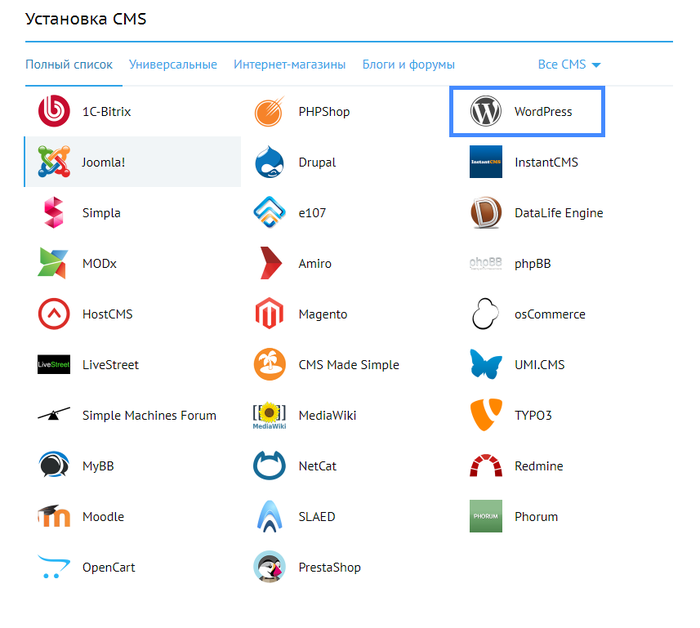Image resolution: width=700 pixels, height=628 pixels.
Task: Switch to the "Универсальные" tab
Action: [x=173, y=65]
